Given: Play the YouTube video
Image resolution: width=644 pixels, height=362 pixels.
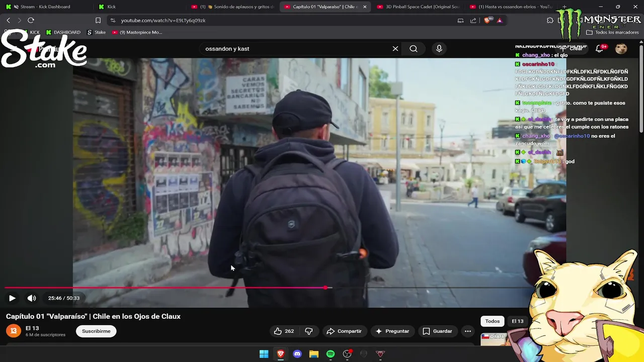Looking at the screenshot, I should pos(12,298).
